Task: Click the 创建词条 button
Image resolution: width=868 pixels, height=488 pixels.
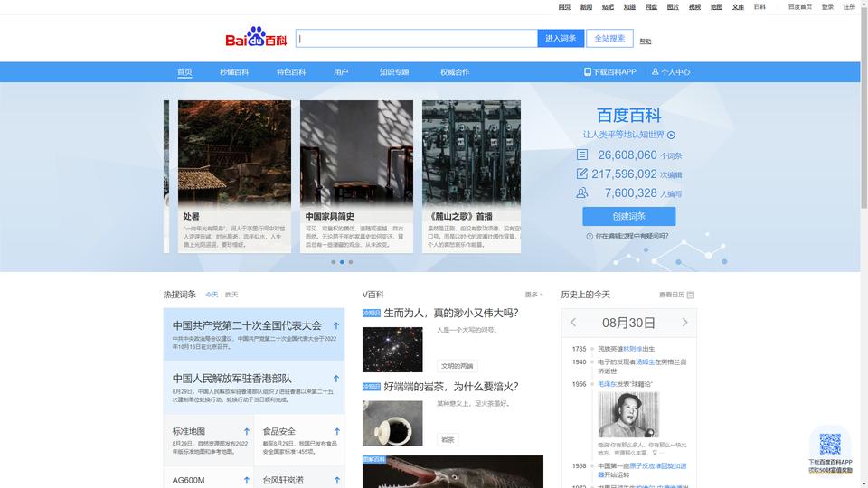Action: click(629, 216)
